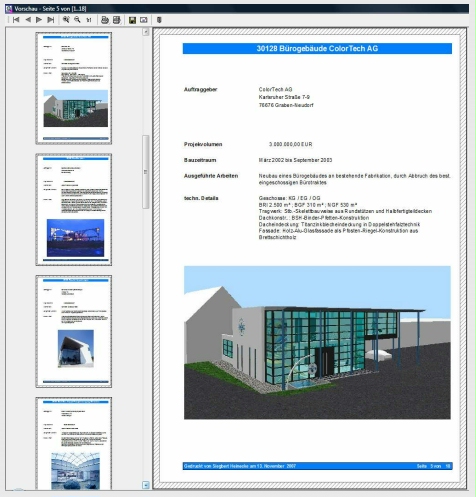Click the 'Bauzeitraum' label
The height and width of the screenshot is (497, 476).
[x=200, y=160]
